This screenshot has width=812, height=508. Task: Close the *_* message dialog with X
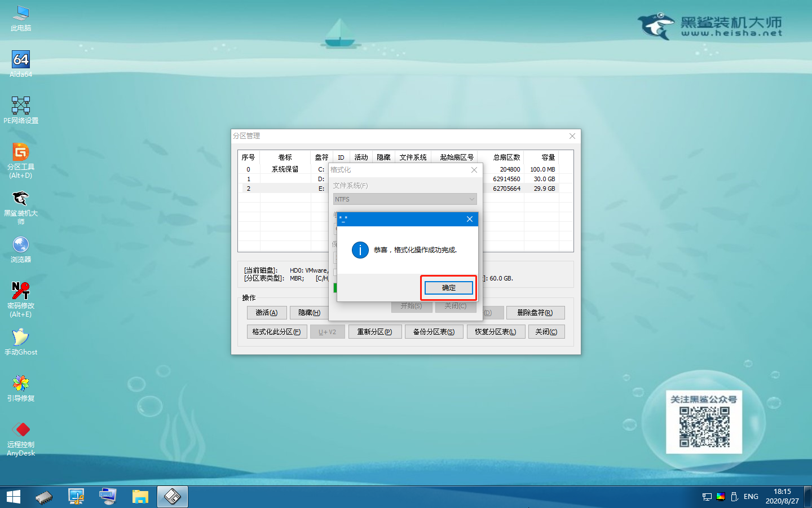pos(470,219)
